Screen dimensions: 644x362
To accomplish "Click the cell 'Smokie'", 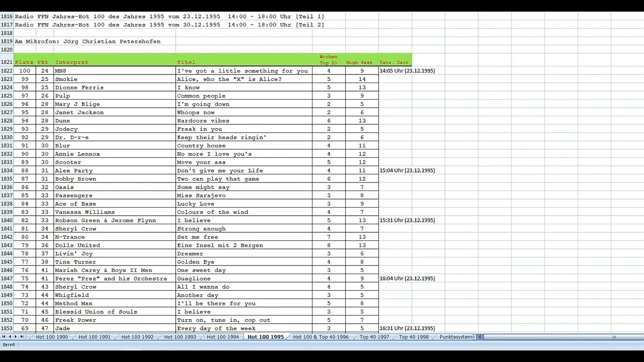I will (x=115, y=79).
